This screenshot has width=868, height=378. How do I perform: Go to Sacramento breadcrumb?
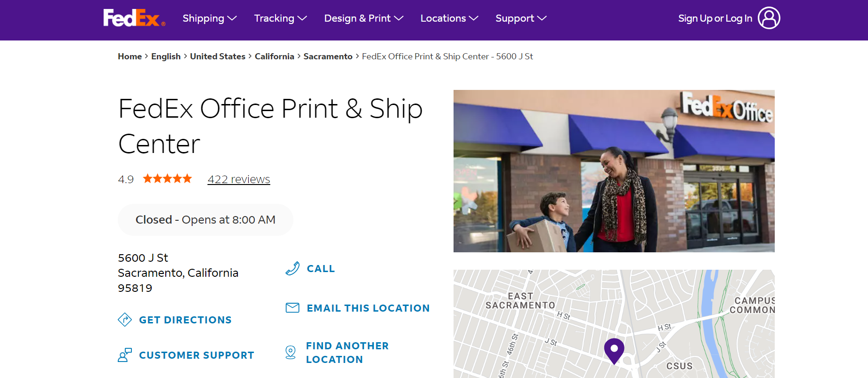tap(328, 56)
